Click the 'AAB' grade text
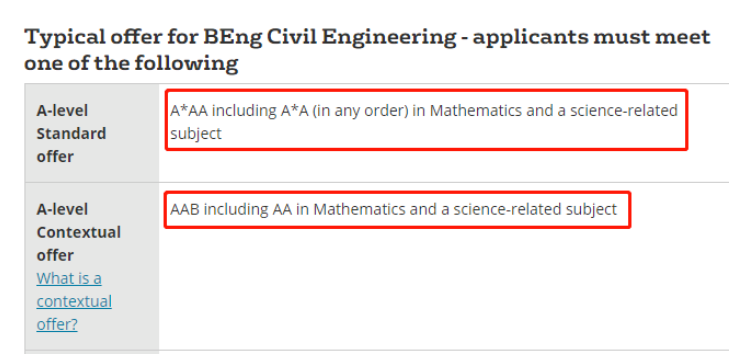Image resolution: width=754 pixels, height=363 pixels. (x=185, y=210)
